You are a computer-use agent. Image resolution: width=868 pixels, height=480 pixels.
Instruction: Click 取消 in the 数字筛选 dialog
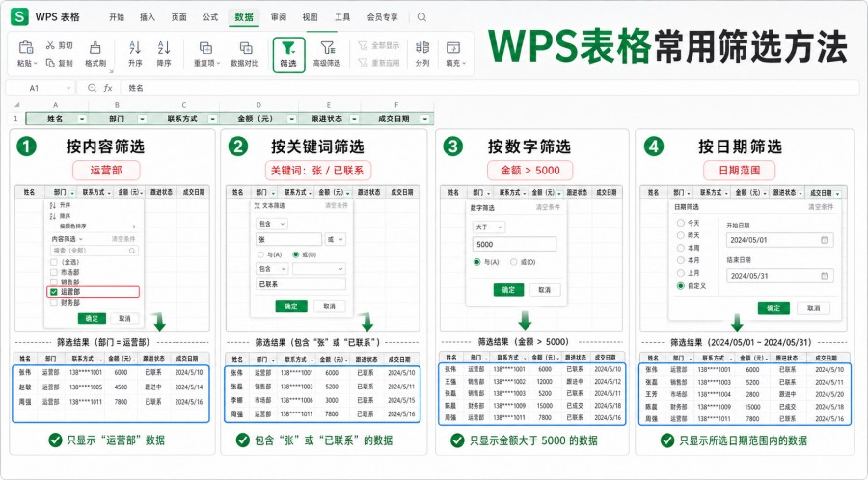545,290
